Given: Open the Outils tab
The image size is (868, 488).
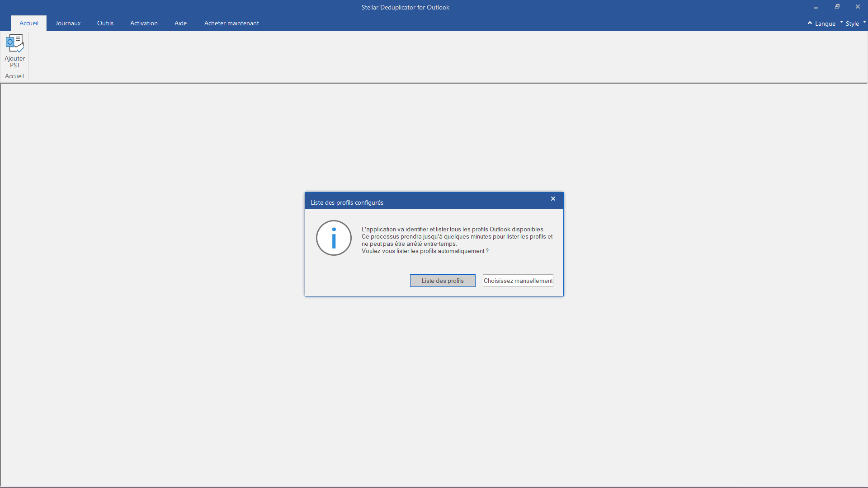Looking at the screenshot, I should pos(105,23).
